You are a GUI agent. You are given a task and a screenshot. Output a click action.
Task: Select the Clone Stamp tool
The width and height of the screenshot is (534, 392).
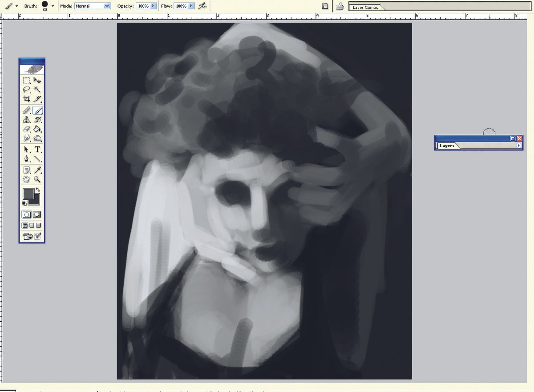tap(27, 120)
